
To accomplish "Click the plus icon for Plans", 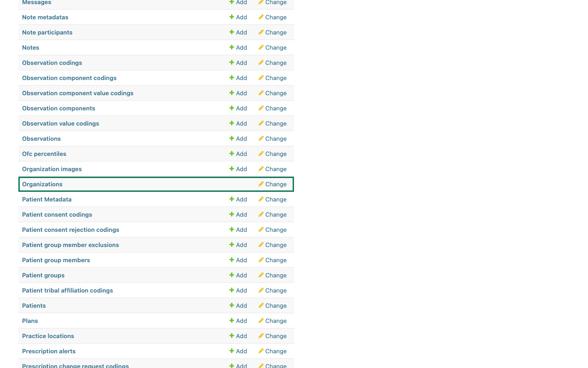I will tap(232, 321).
